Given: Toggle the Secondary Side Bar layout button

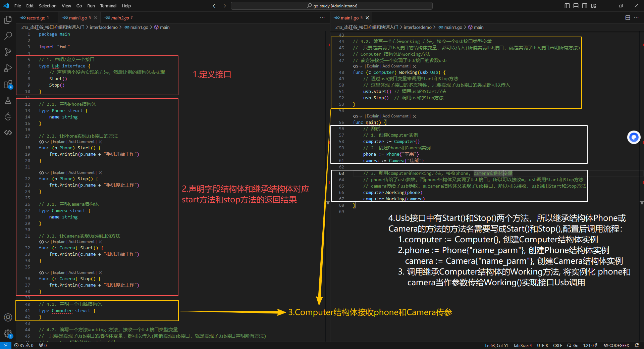Looking at the screenshot, I should click(585, 6).
